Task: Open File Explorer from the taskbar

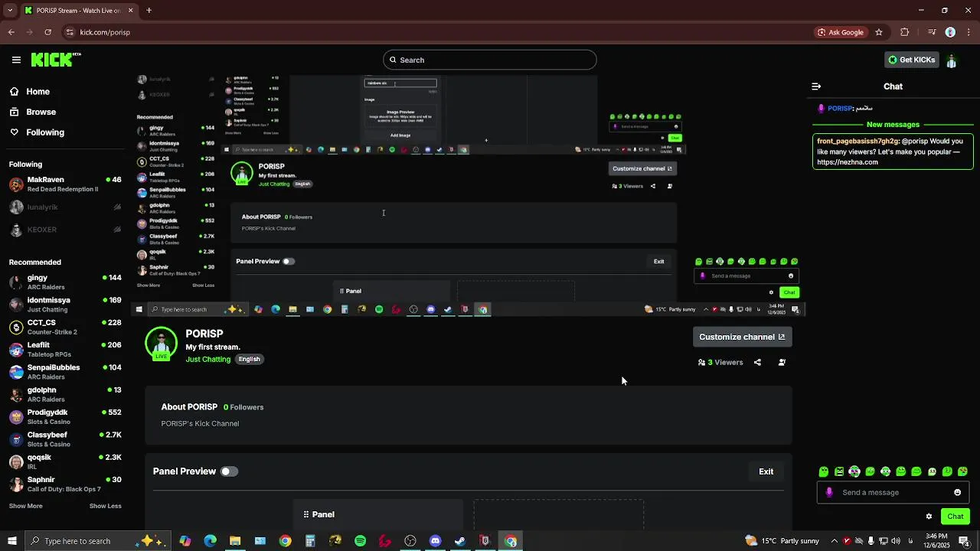Action: pos(235,541)
